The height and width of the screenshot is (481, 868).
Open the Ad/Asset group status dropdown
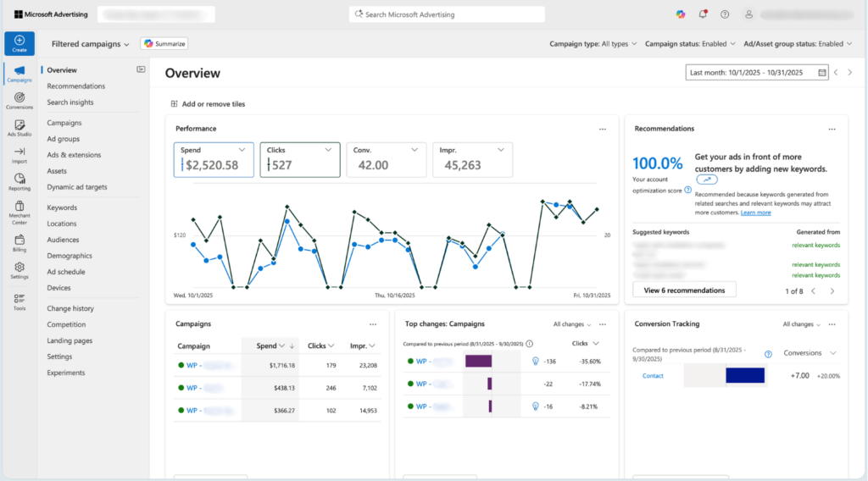coord(798,44)
